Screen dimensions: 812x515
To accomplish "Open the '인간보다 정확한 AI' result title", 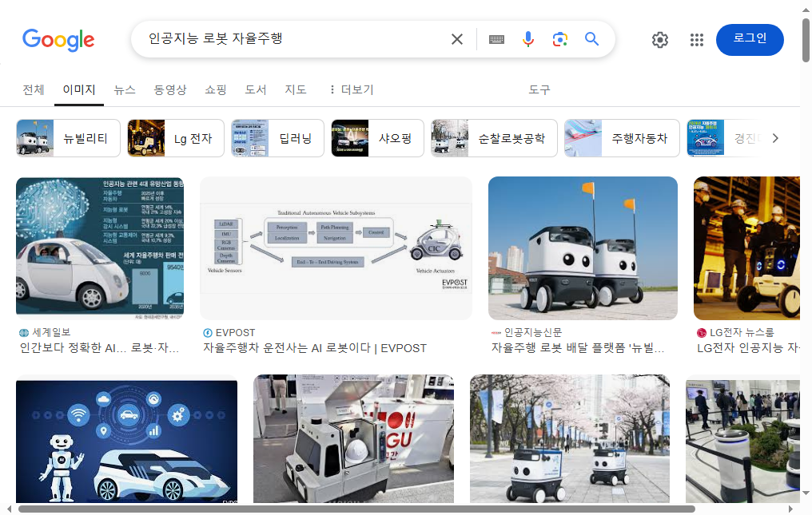I will pyautogui.click(x=99, y=348).
